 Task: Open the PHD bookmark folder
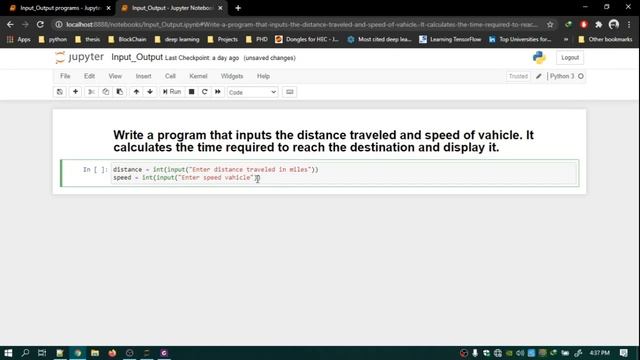pos(257,40)
